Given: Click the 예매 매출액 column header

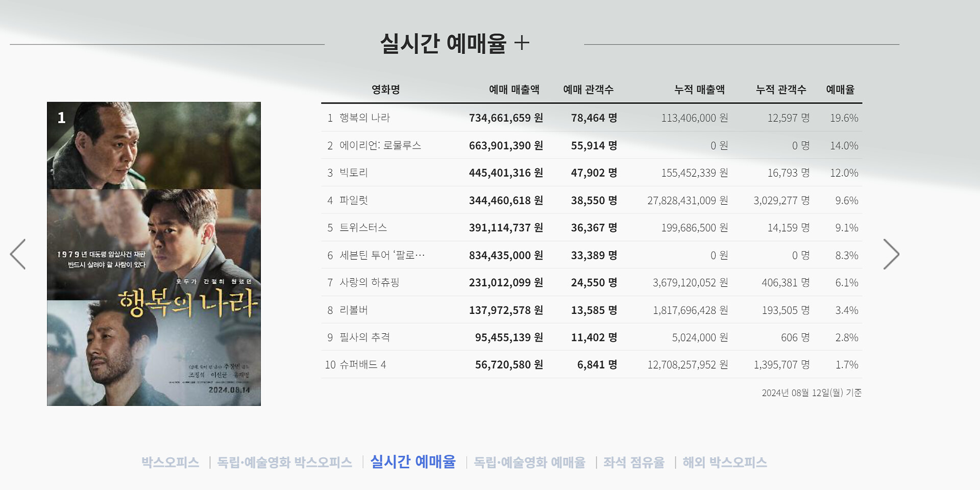Looking at the screenshot, I should pyautogui.click(x=514, y=90).
